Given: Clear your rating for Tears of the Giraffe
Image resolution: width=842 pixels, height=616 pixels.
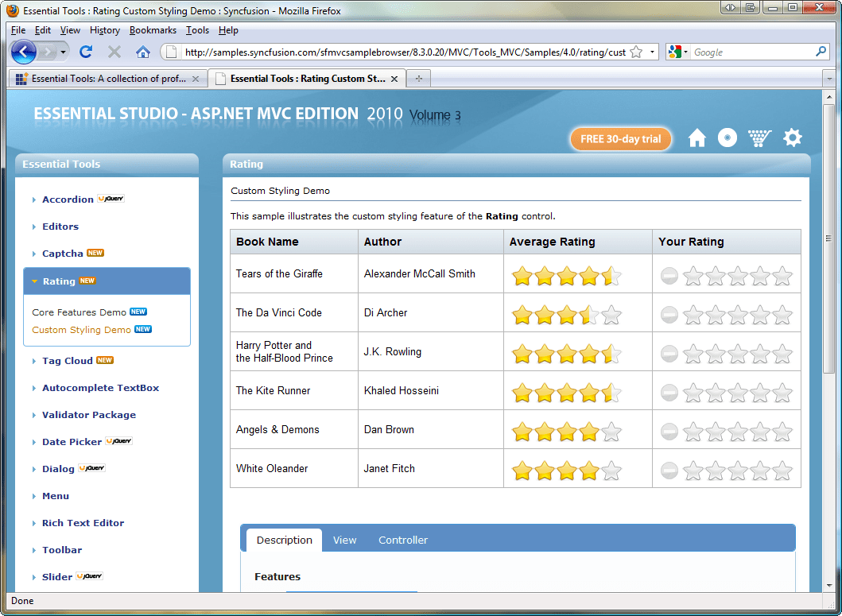Looking at the screenshot, I should tap(669, 275).
